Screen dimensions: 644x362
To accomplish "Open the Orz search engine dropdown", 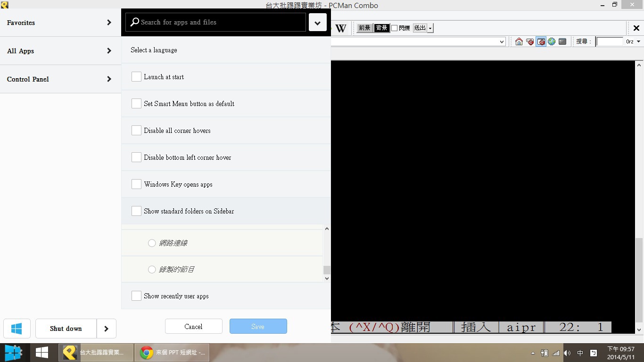I will click(x=639, y=41).
